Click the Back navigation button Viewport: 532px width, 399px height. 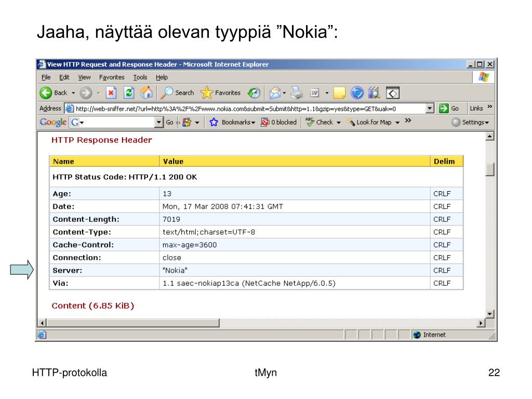(x=54, y=92)
